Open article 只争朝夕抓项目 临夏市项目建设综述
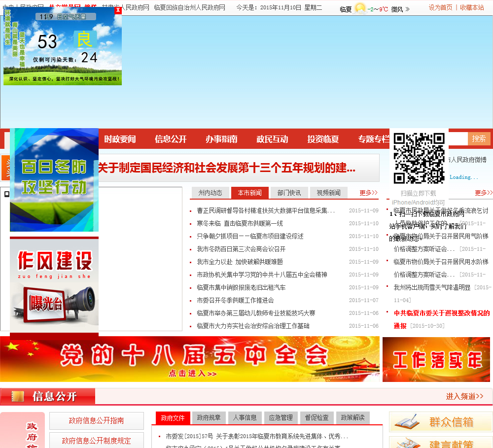The image size is (493, 448). tap(250, 237)
